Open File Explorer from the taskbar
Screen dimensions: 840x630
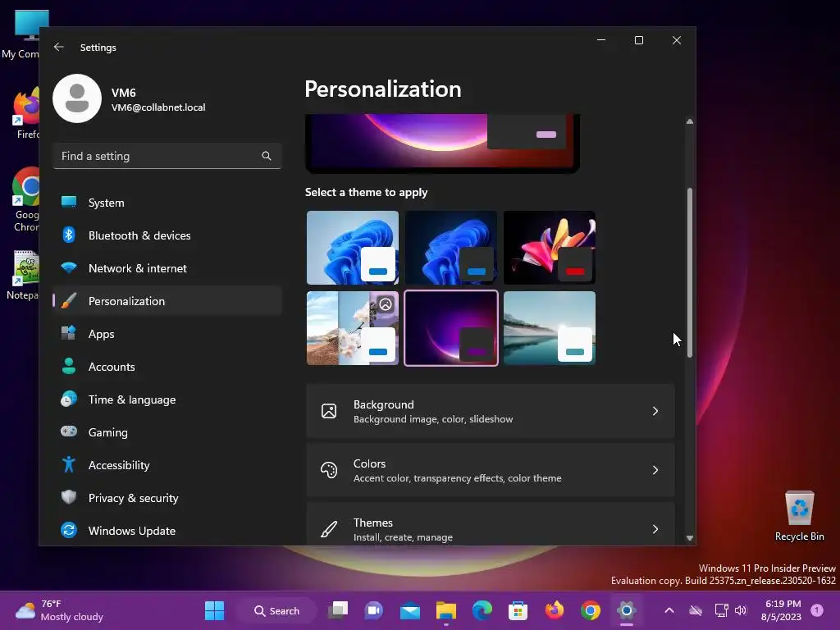(445, 610)
